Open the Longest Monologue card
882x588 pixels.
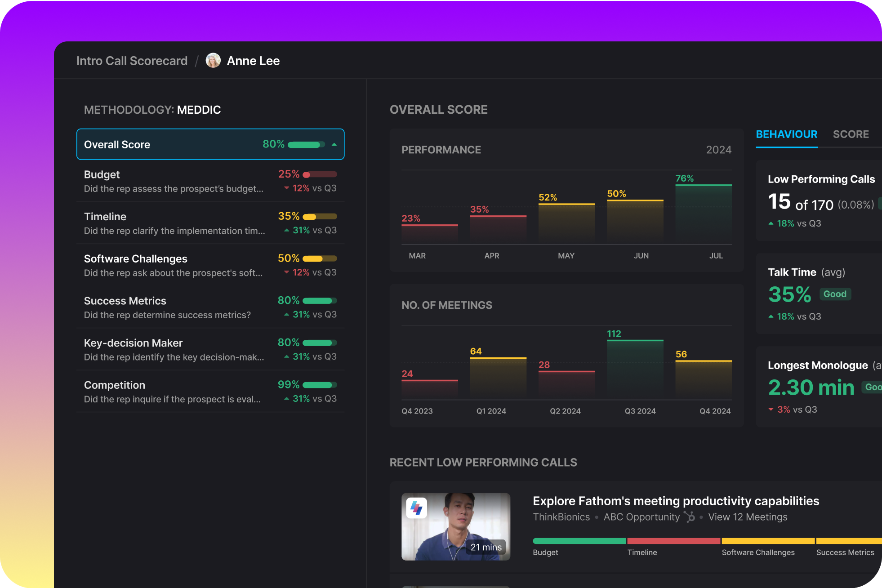pyautogui.click(x=819, y=387)
